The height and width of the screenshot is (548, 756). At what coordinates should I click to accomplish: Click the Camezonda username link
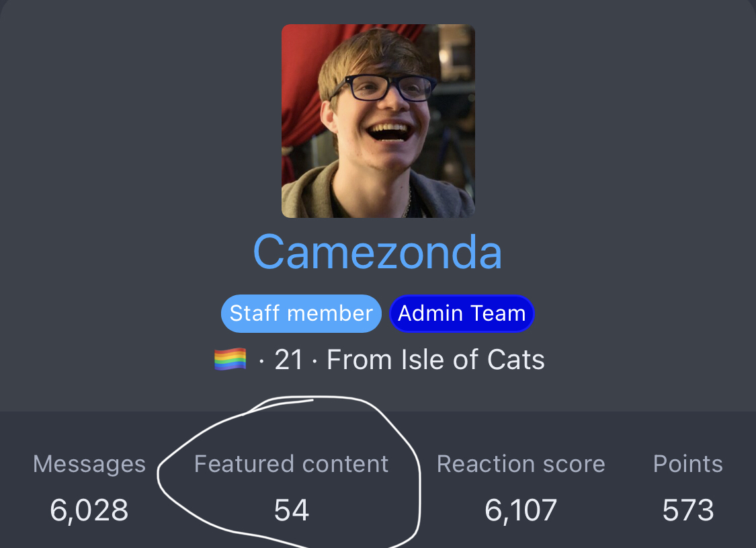click(x=378, y=252)
